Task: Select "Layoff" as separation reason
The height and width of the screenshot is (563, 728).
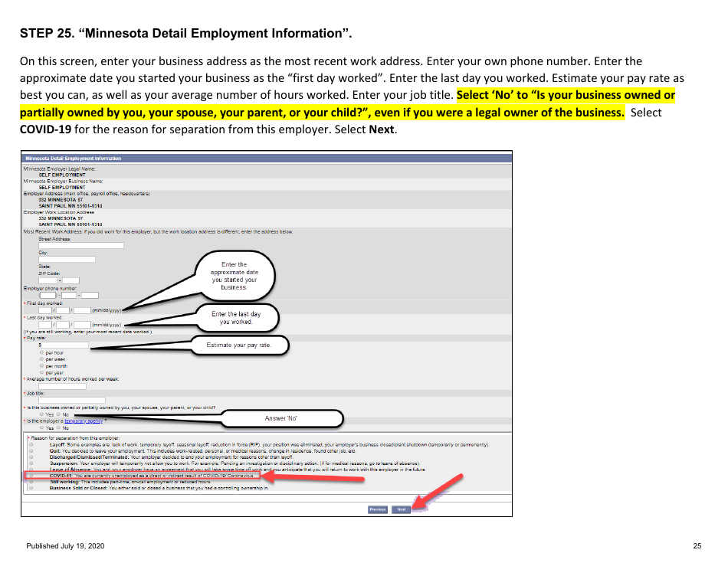Action: pyautogui.click(x=32, y=444)
